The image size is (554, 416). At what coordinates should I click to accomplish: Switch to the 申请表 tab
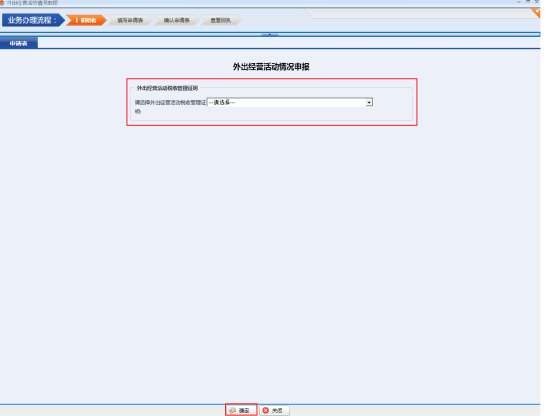19,43
